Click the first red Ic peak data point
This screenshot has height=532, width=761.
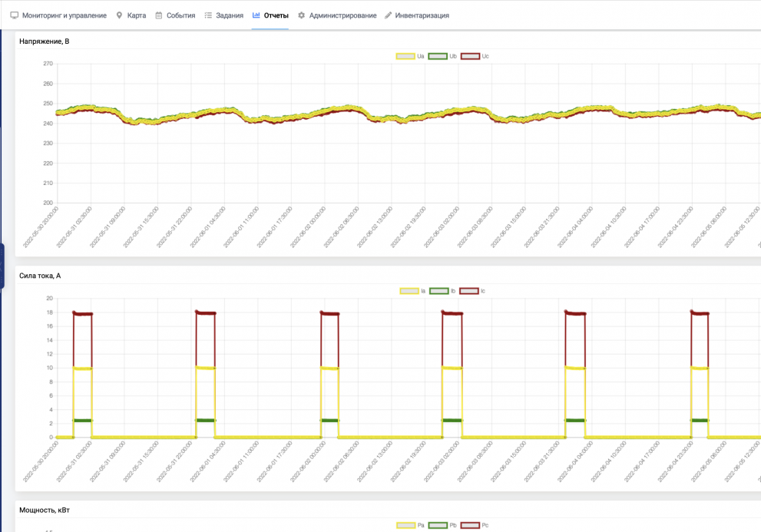74,312
